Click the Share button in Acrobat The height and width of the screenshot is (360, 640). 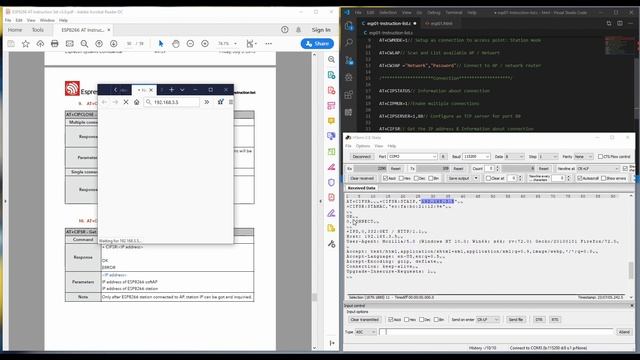(317, 44)
